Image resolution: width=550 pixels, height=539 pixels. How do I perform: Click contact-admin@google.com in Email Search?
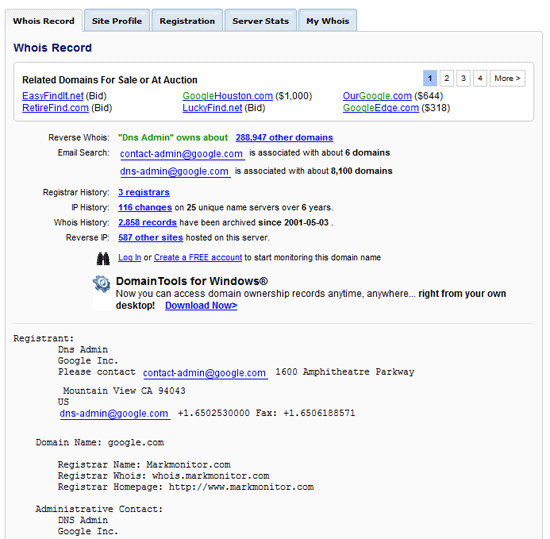click(x=181, y=154)
